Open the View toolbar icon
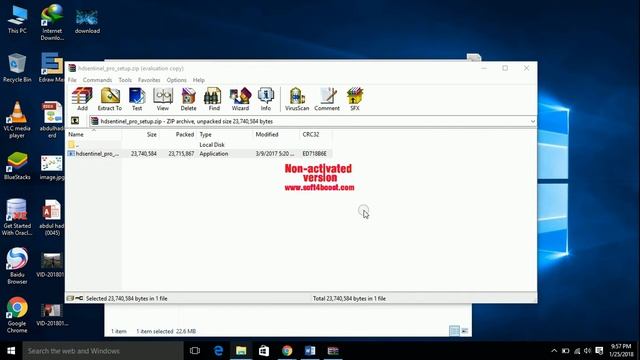 click(x=162, y=99)
